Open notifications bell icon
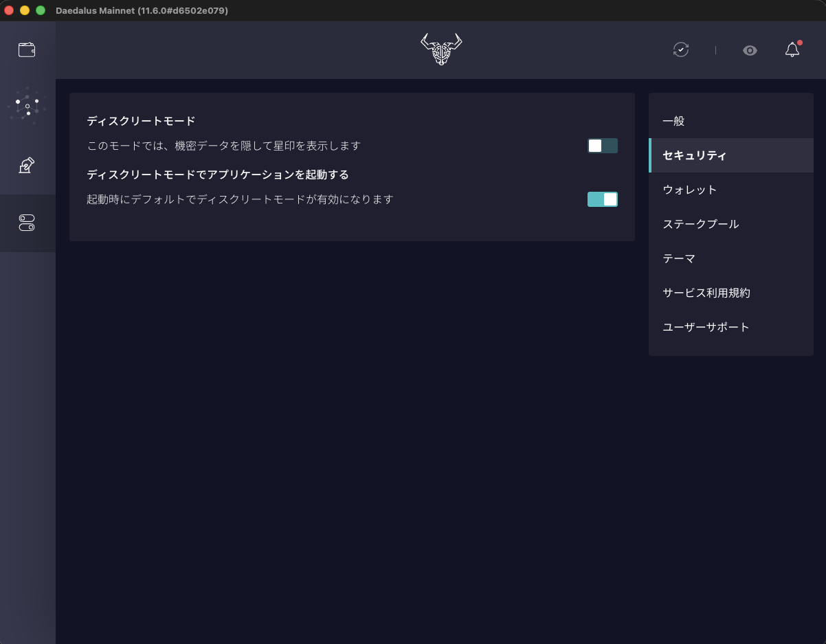 [792, 49]
